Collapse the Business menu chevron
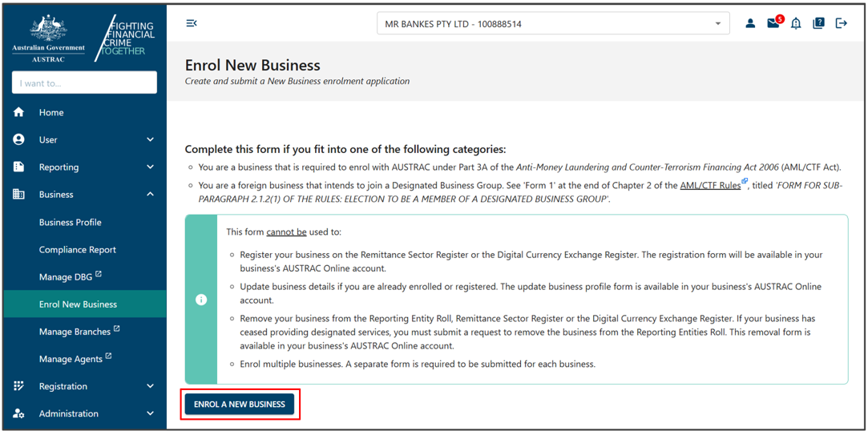Screen dimensions: 868x435 pyautogui.click(x=150, y=194)
